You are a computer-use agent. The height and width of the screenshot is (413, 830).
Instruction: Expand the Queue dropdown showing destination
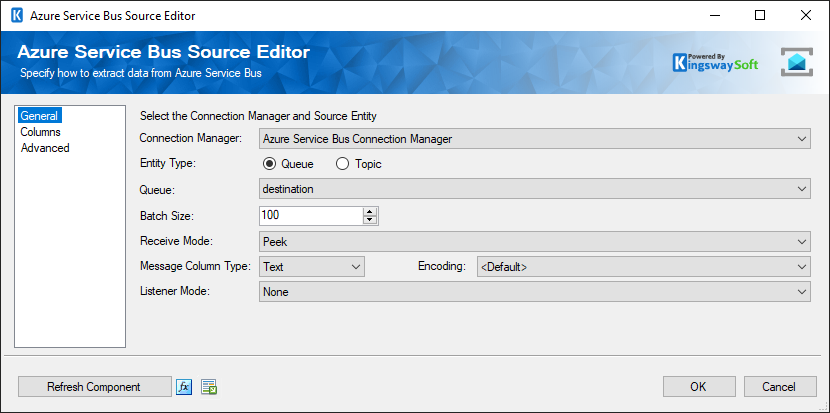[535, 189]
